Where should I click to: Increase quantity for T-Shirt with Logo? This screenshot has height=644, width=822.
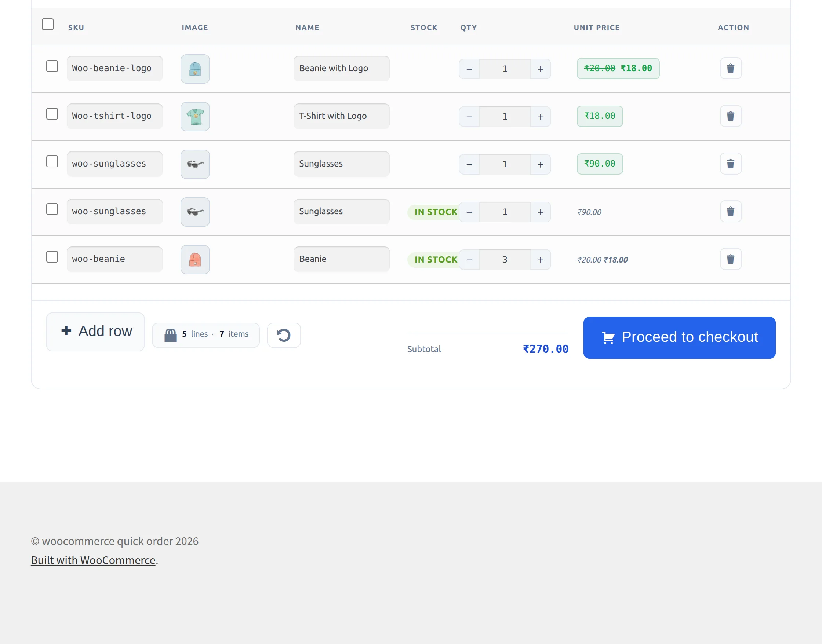(540, 117)
